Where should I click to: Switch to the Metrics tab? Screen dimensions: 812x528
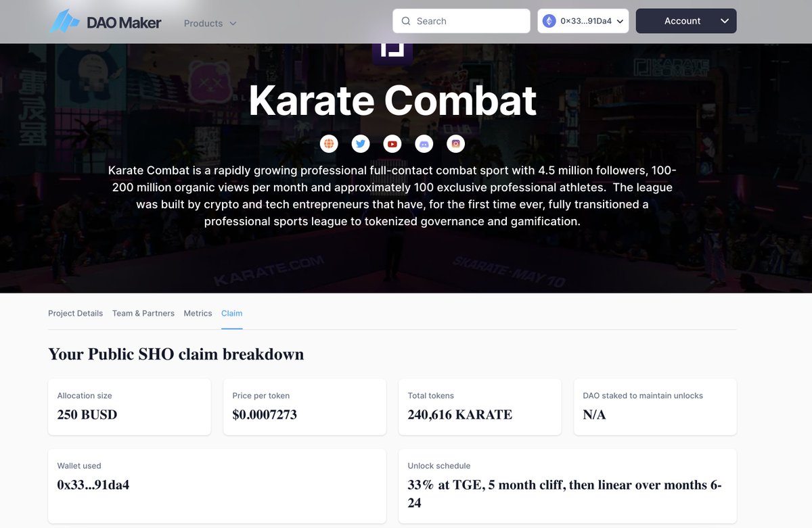coord(198,313)
